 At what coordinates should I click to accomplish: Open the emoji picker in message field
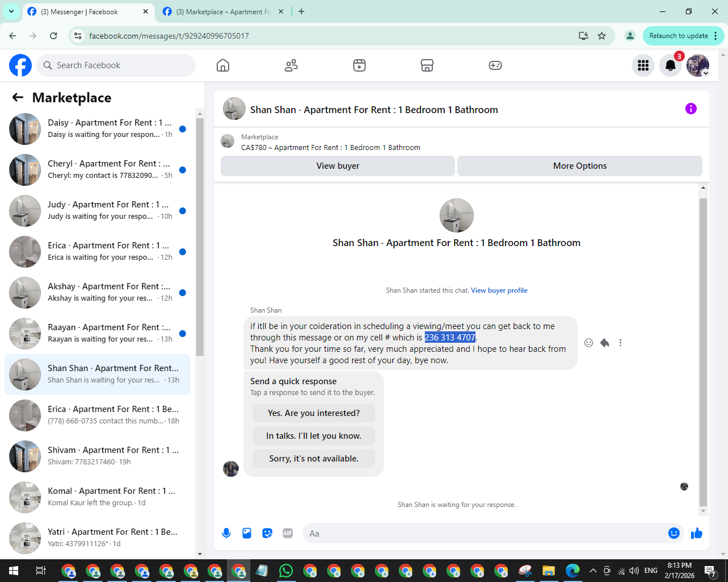tap(674, 533)
